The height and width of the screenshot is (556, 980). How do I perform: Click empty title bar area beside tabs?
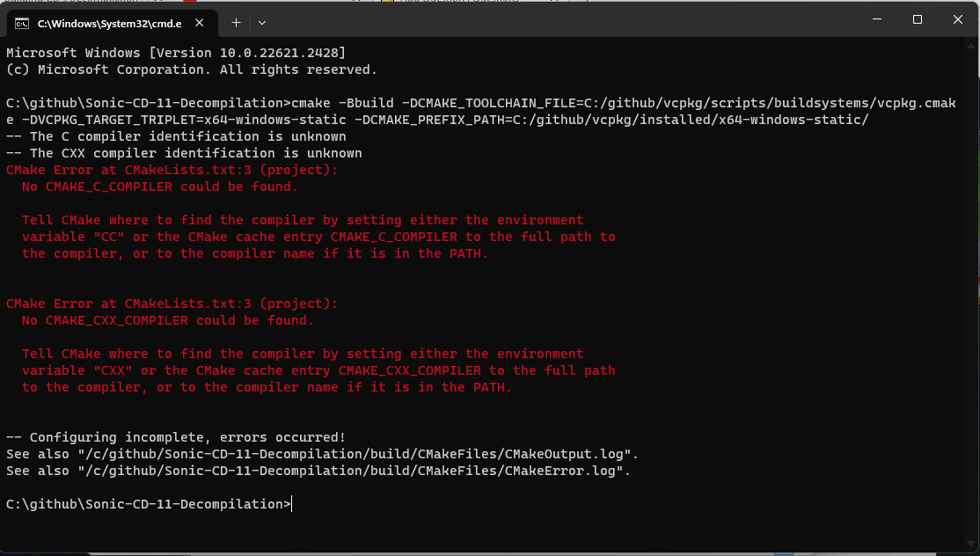[562, 21]
